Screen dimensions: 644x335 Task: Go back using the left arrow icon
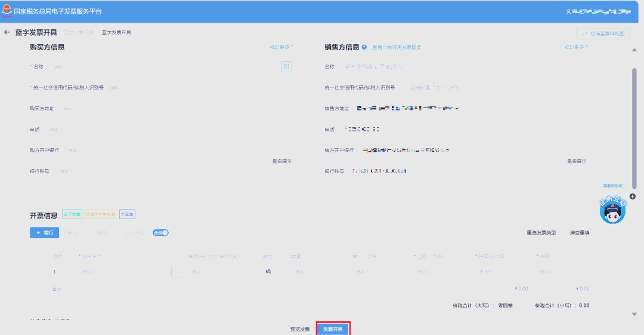tap(7, 32)
